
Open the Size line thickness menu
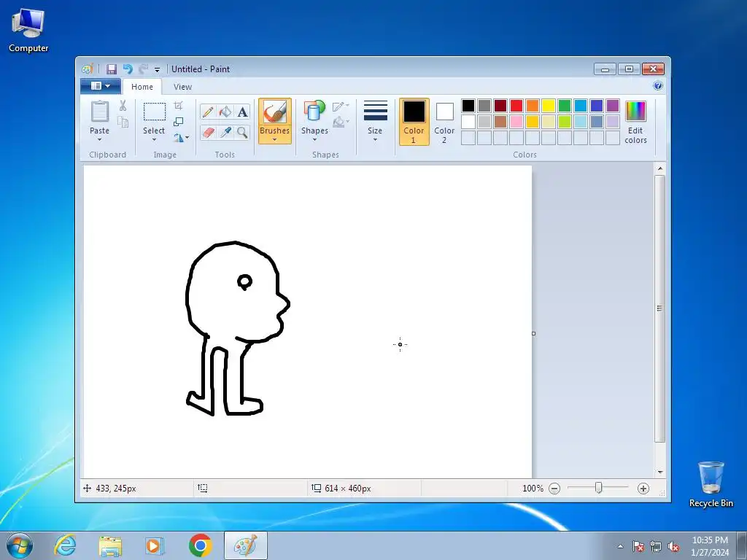375,120
